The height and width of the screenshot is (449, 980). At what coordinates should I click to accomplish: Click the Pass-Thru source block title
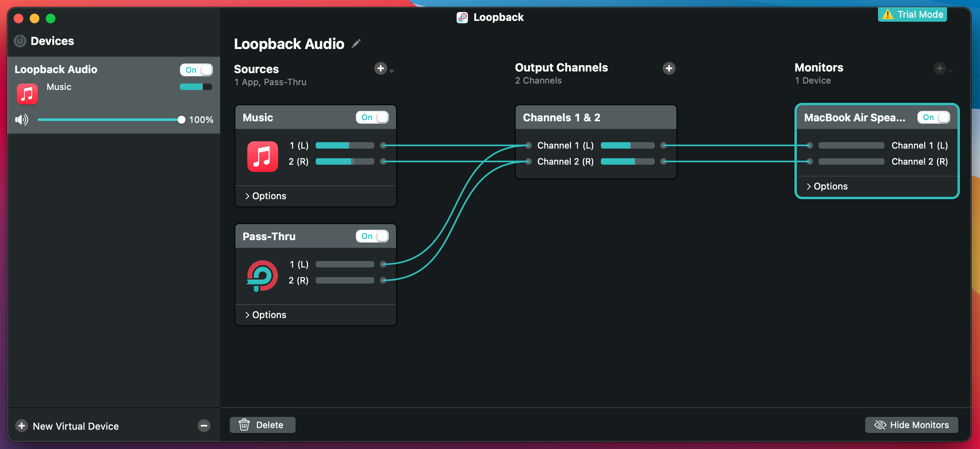[269, 236]
